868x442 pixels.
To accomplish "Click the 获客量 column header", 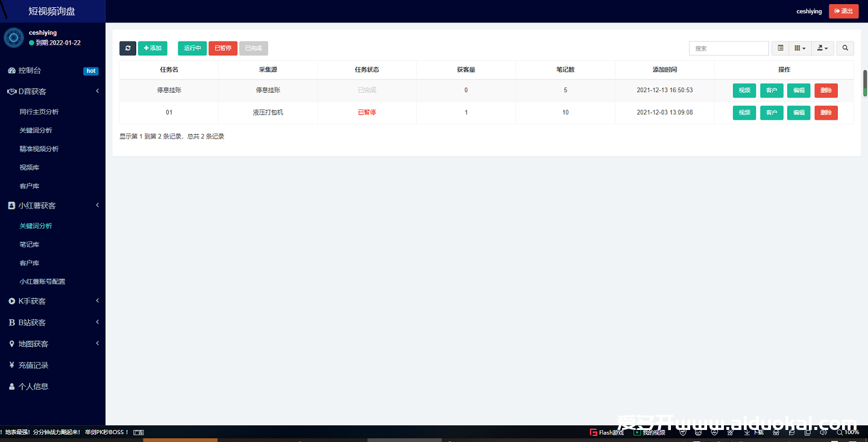I will click(x=466, y=70).
